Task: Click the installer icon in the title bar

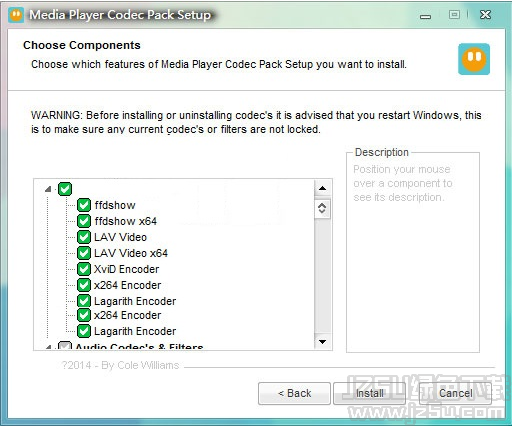Action: coord(16,15)
